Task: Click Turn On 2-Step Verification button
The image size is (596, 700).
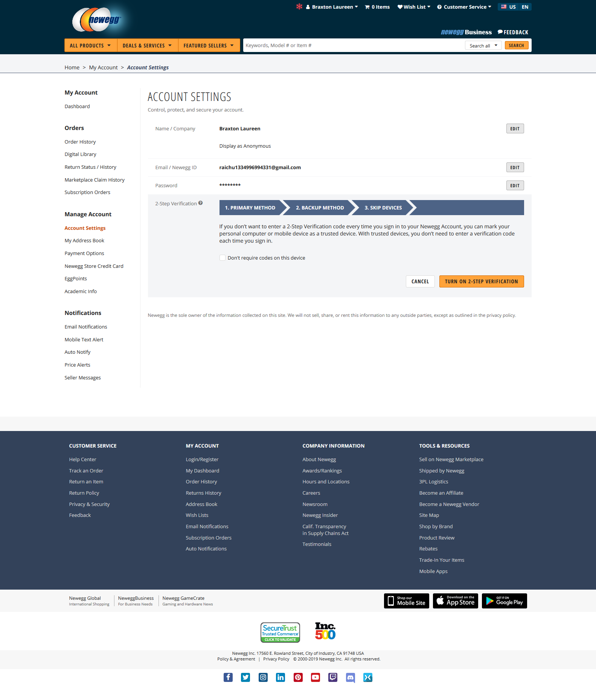Action: [x=482, y=281]
